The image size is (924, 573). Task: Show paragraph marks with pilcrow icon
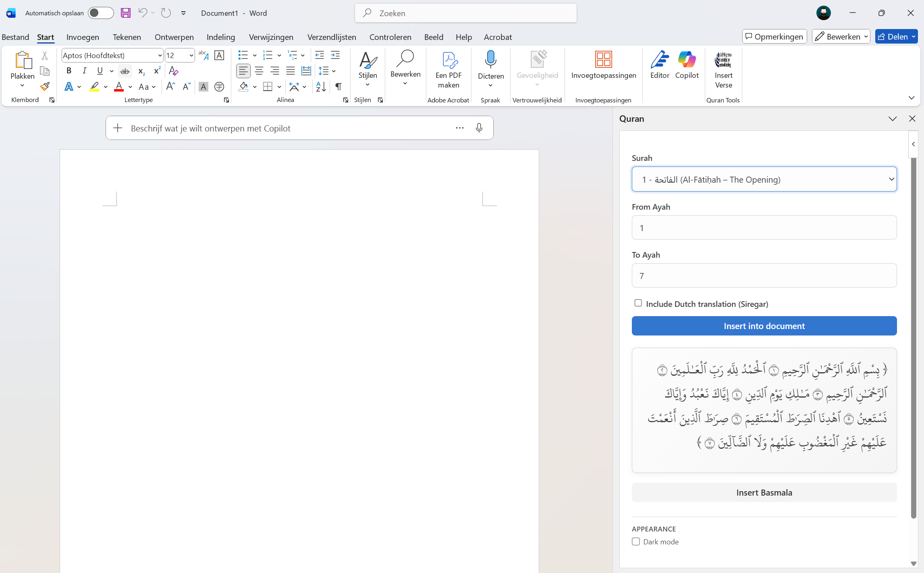coord(338,87)
